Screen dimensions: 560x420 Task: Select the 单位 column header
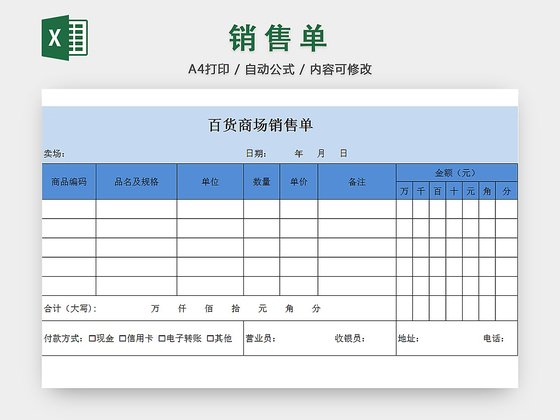tap(210, 182)
